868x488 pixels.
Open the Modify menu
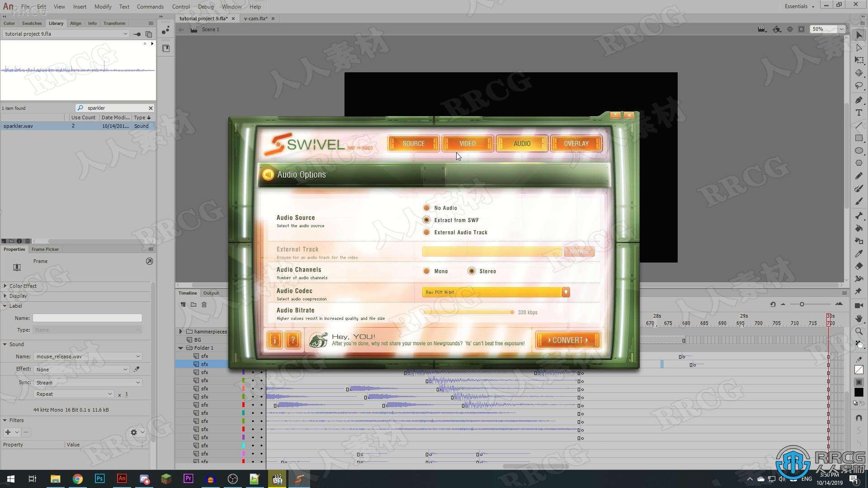point(103,6)
